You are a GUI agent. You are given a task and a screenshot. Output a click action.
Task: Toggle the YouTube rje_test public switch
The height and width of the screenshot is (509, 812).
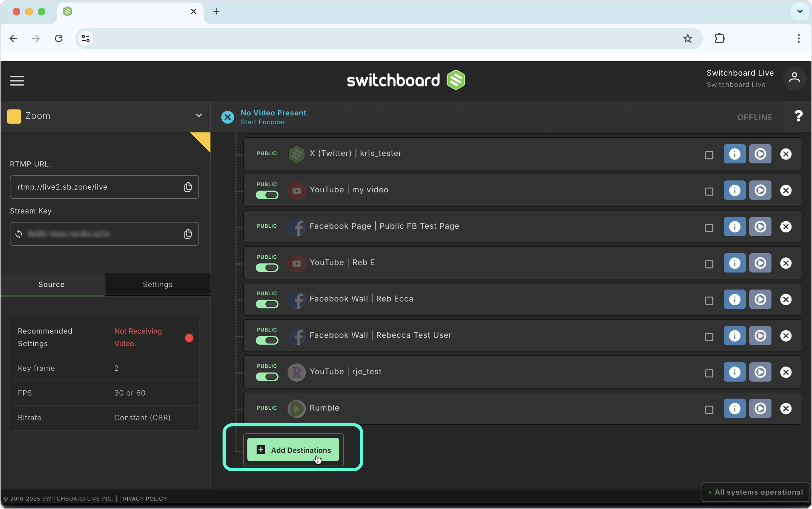point(267,377)
